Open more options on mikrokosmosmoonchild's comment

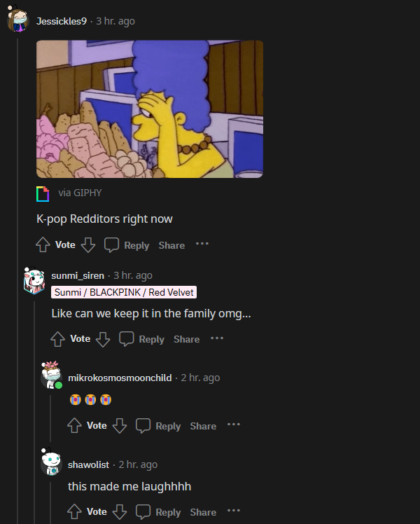point(234,425)
